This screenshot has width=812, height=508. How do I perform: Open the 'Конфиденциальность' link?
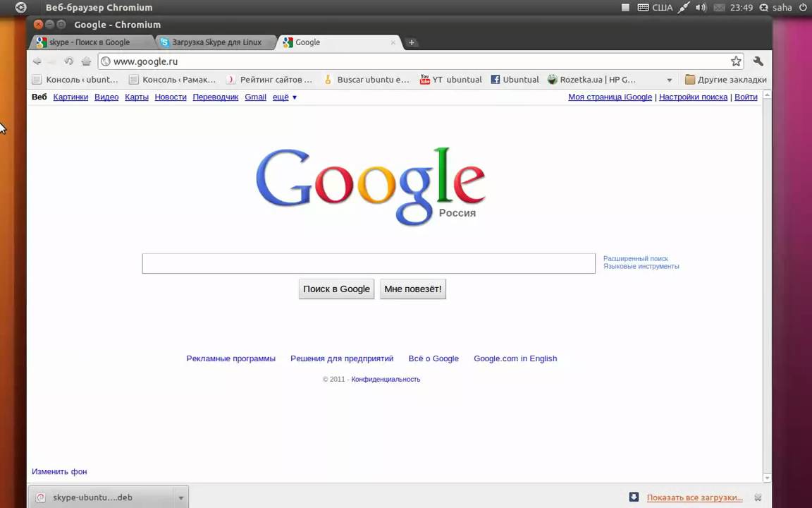tap(386, 380)
